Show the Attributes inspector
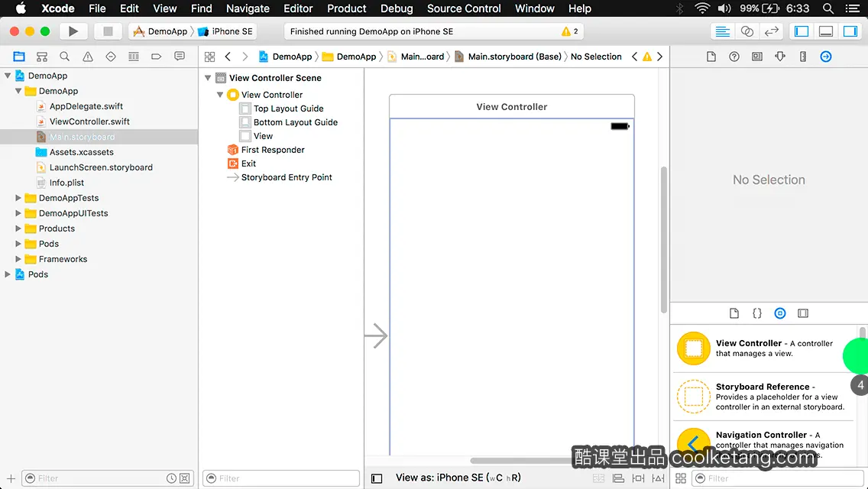The width and height of the screenshot is (868, 489). pyautogui.click(x=780, y=57)
